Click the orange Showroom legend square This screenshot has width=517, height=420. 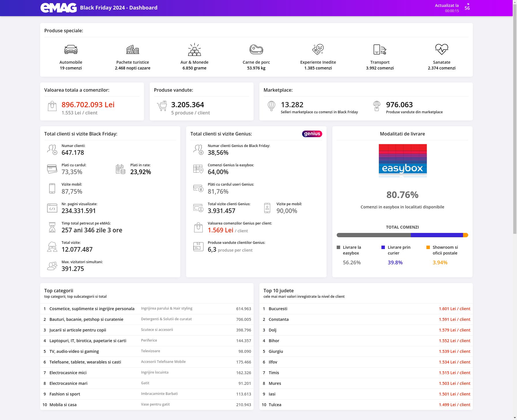(x=428, y=247)
